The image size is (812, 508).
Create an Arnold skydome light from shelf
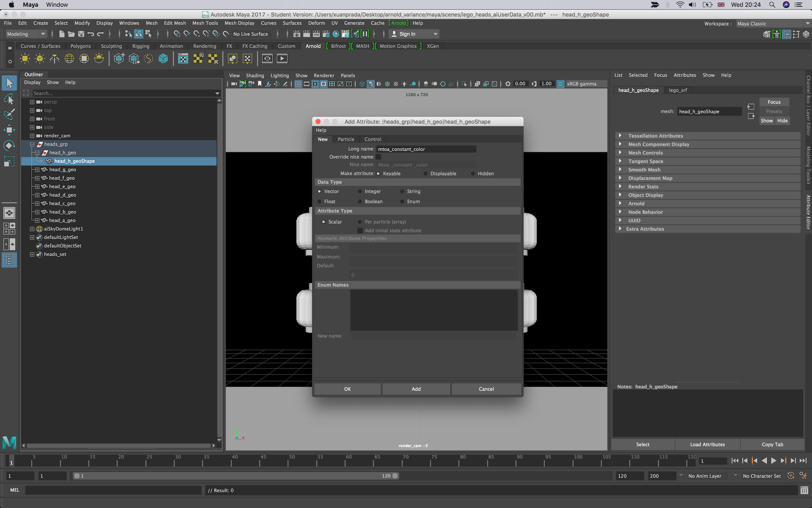coord(69,59)
